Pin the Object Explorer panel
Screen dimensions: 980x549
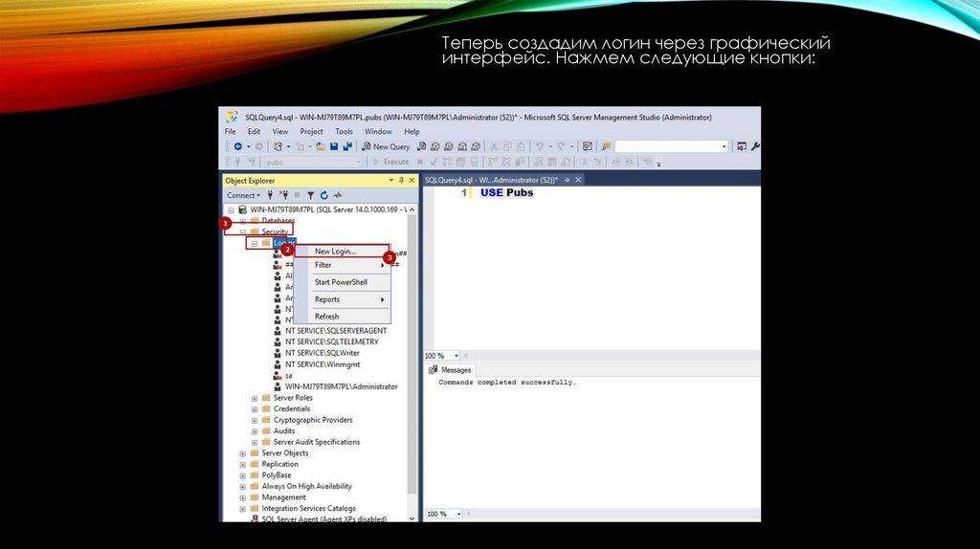coord(401,181)
